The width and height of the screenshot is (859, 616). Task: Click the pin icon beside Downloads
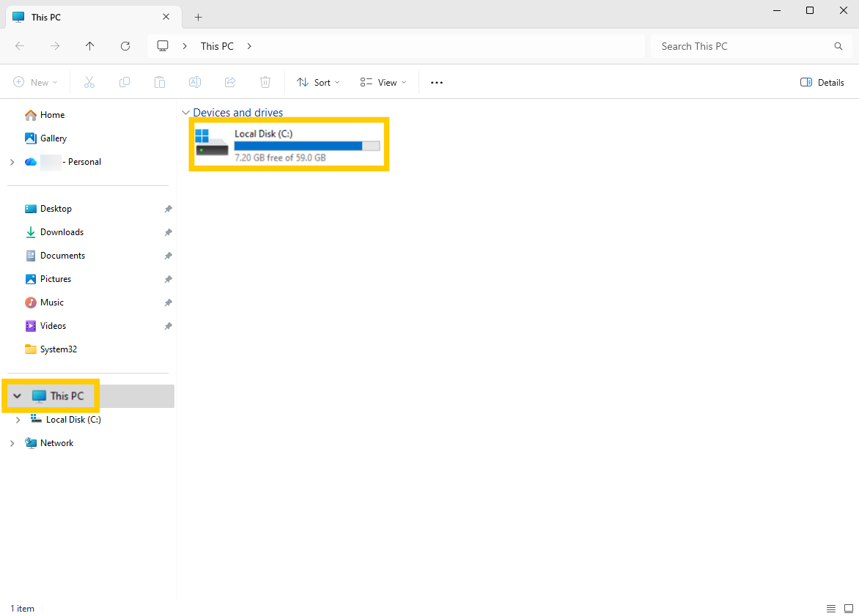click(x=168, y=232)
